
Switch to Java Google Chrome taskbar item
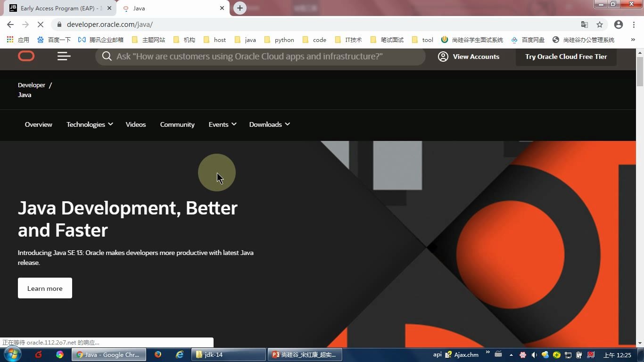pyautogui.click(x=109, y=354)
